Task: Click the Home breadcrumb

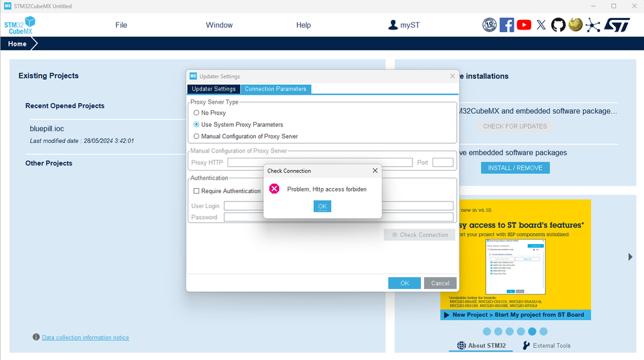Action: [17, 44]
